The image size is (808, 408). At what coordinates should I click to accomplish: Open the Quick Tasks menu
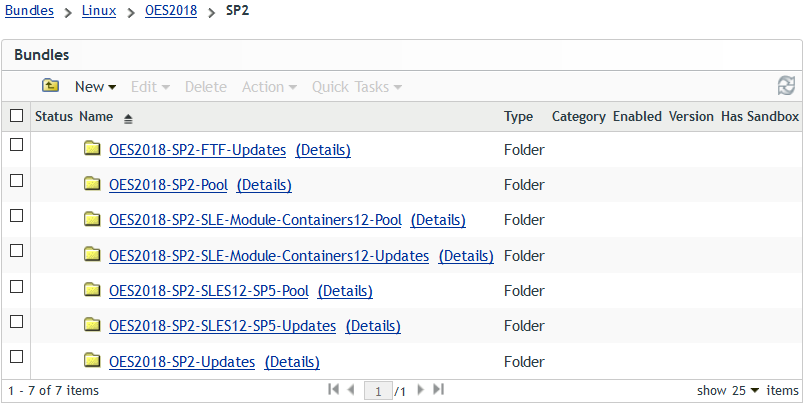click(357, 87)
